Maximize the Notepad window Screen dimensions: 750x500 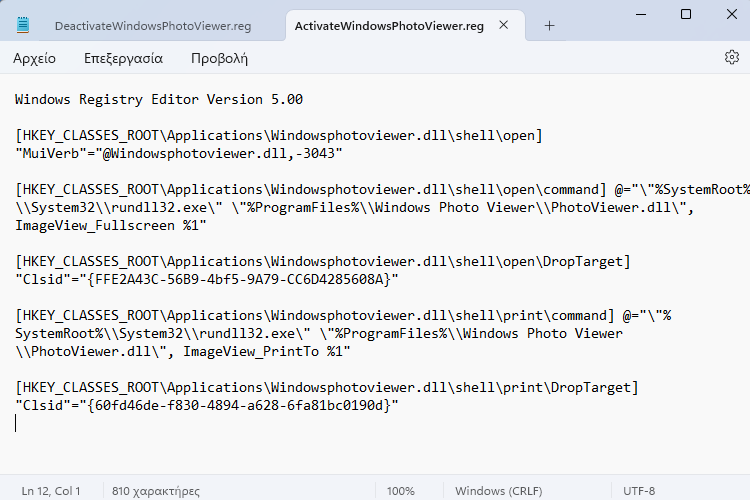686,14
